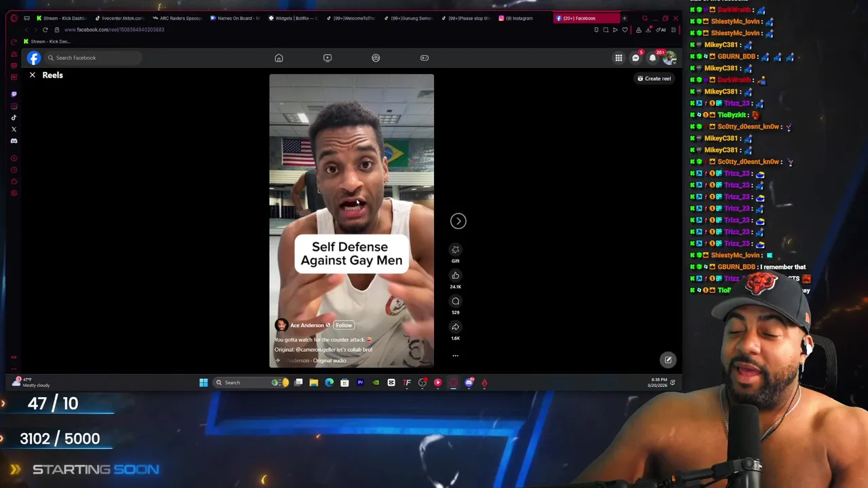
Task: Open Stream - Kick Dashboard bookmark
Action: (47, 41)
